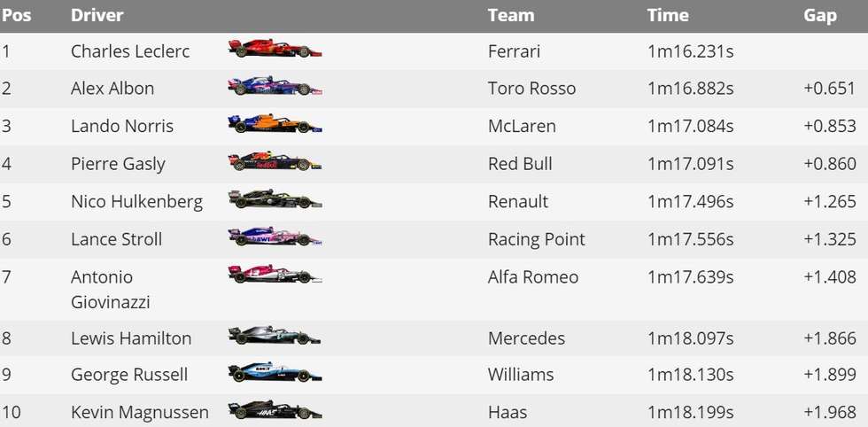Select the Time column header
The width and height of the screenshot is (868, 427).
click(668, 16)
